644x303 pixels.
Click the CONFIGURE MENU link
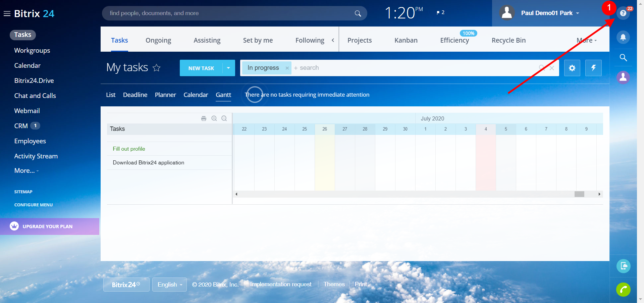pos(33,205)
